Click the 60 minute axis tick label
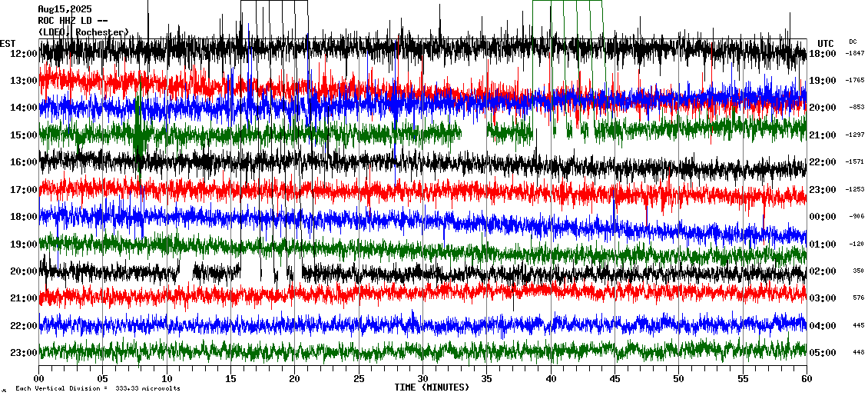Screen dimensions: 868x399 pos(806,379)
